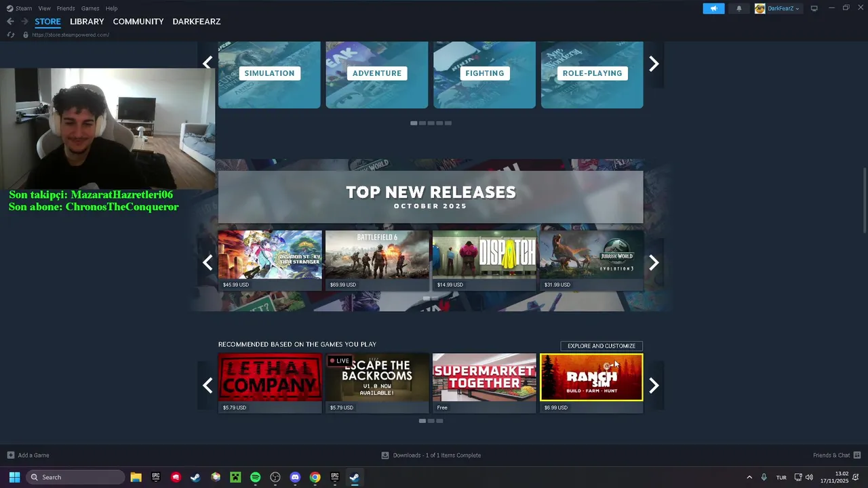Open Supermarket Together game card
Screen dimensions: 868x488
tap(484, 383)
